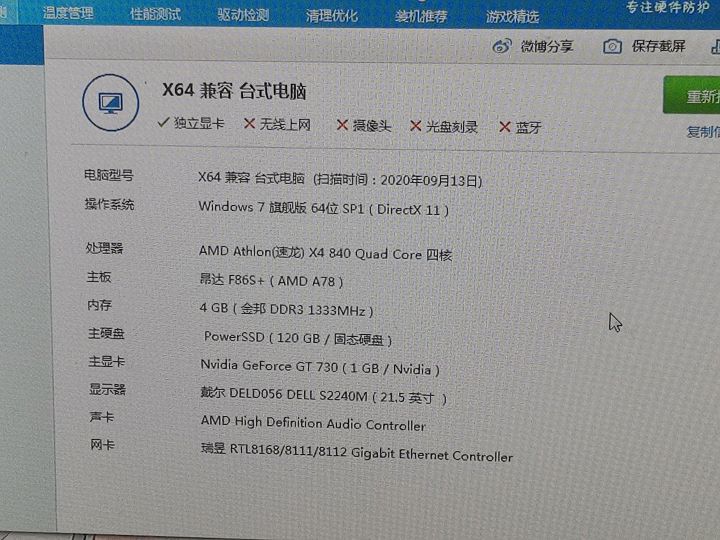Click the 网卡 row label
Image resolution: width=720 pixels, height=540 pixels.
(x=102, y=444)
